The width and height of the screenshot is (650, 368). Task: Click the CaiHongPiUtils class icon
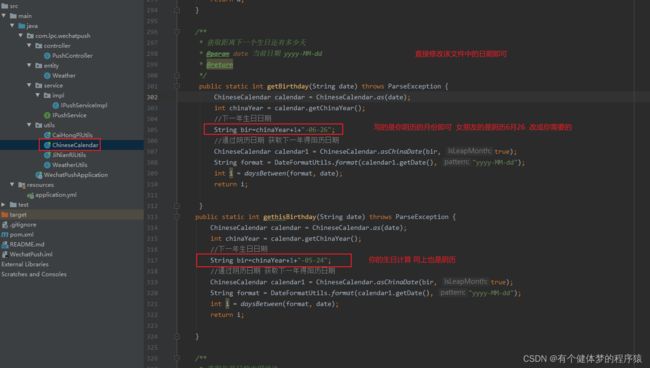click(x=47, y=135)
